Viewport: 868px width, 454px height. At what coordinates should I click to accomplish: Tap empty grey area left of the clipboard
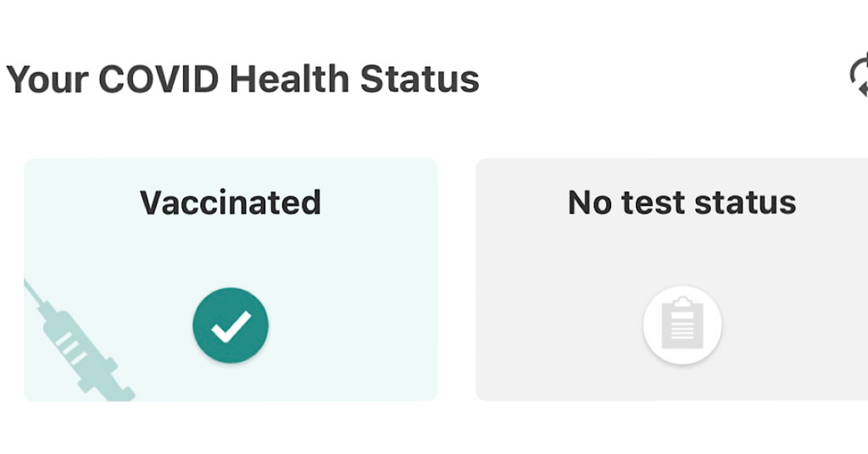559,325
